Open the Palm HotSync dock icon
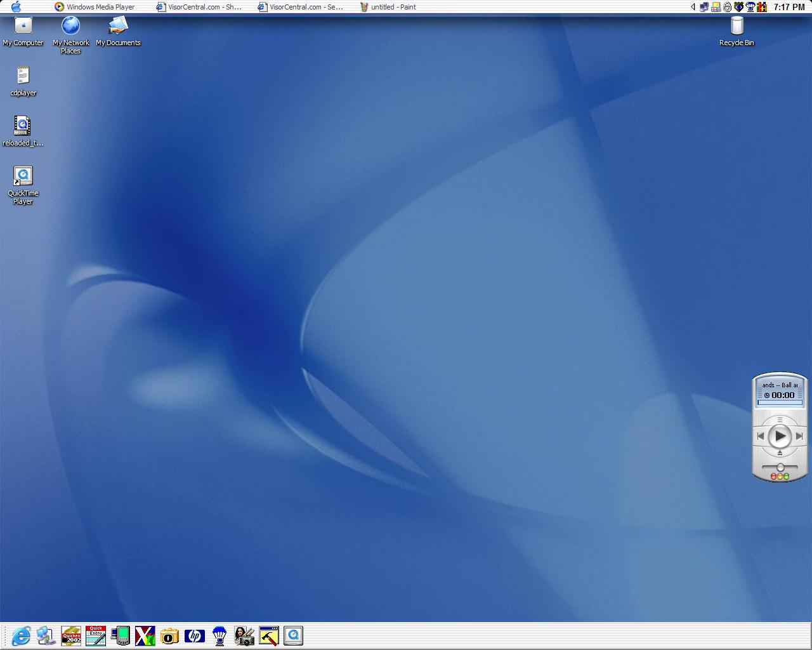The width and height of the screenshot is (812, 650). 121,635
